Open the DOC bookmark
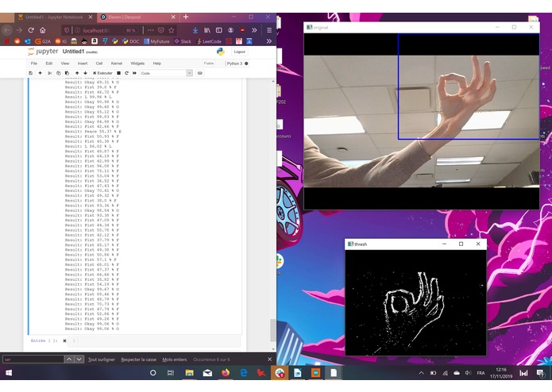Screen dimensions: 552x392 (x=130, y=41)
